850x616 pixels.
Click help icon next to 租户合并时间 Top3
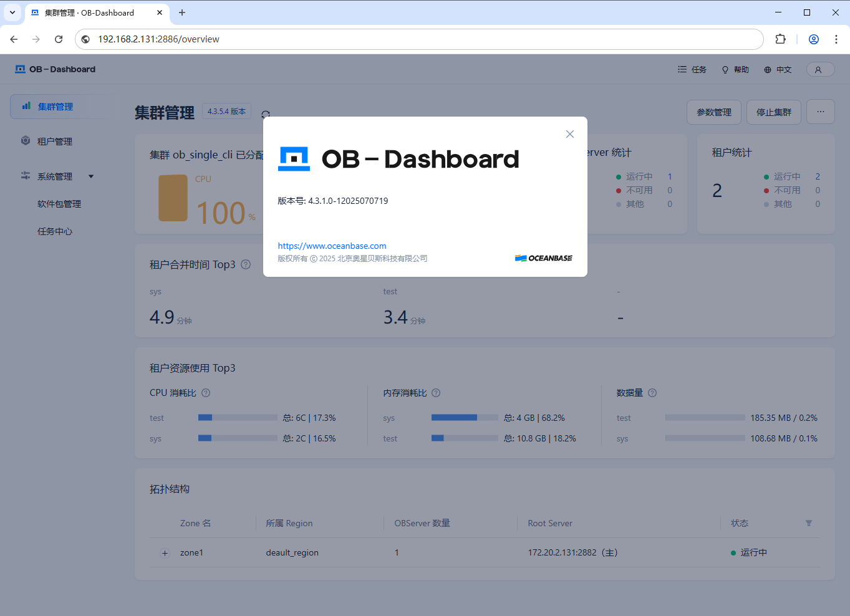point(246,264)
